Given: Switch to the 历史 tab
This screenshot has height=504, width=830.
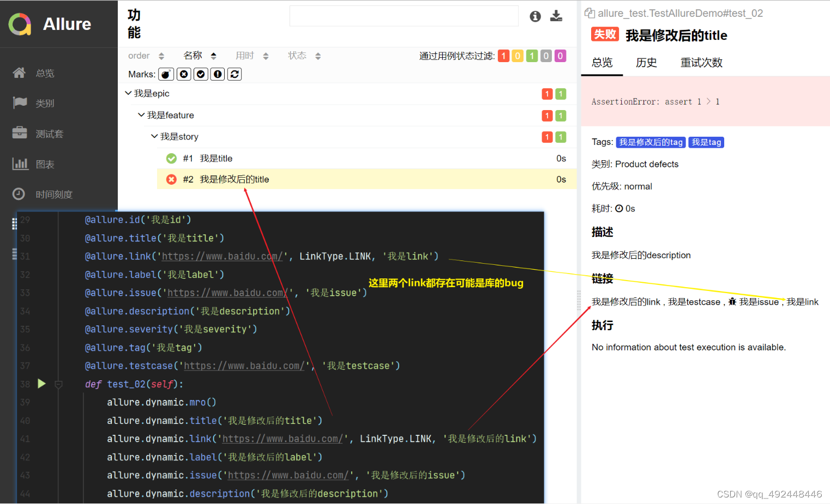Looking at the screenshot, I should pyautogui.click(x=646, y=63).
